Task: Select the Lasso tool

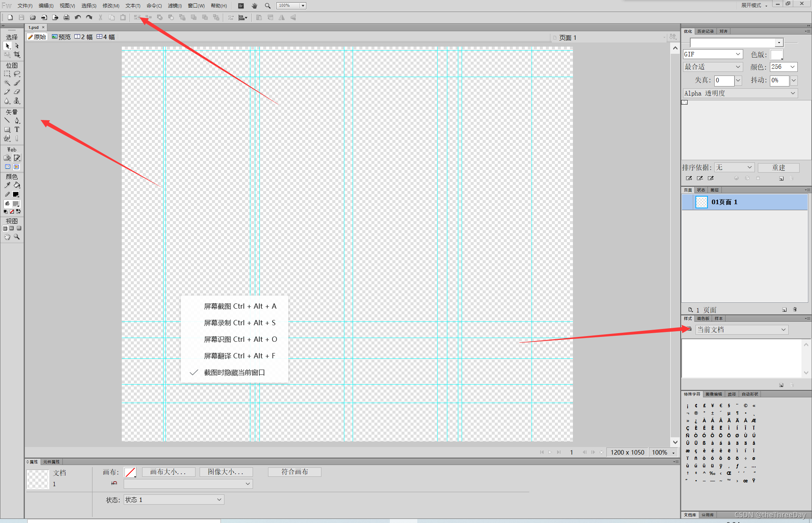Action: point(17,74)
